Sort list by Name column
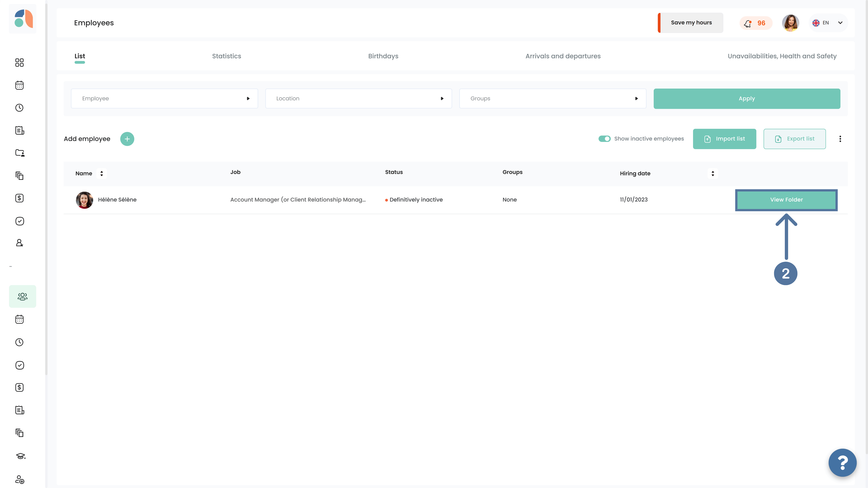This screenshot has width=868, height=488. pos(101,174)
